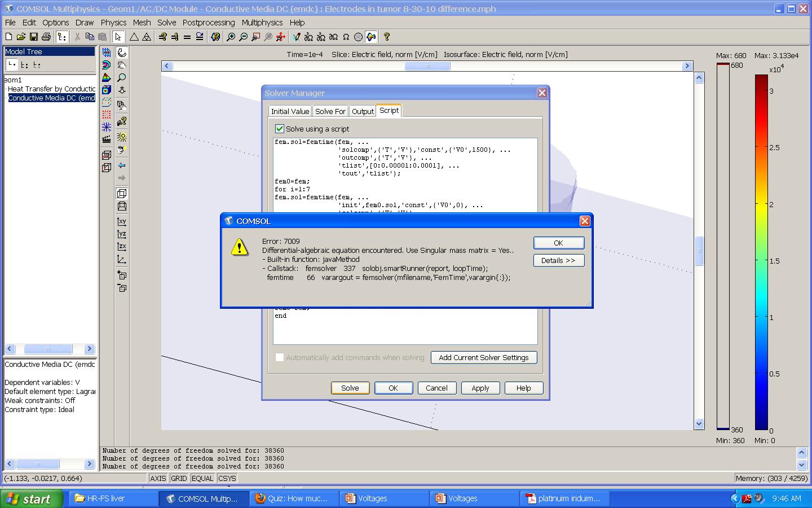Go to YZ view icon
This screenshot has height=508, width=812.
[x=122, y=234]
